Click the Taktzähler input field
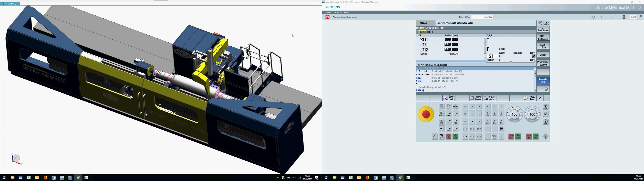This screenshot has height=181, width=644. 482,17
